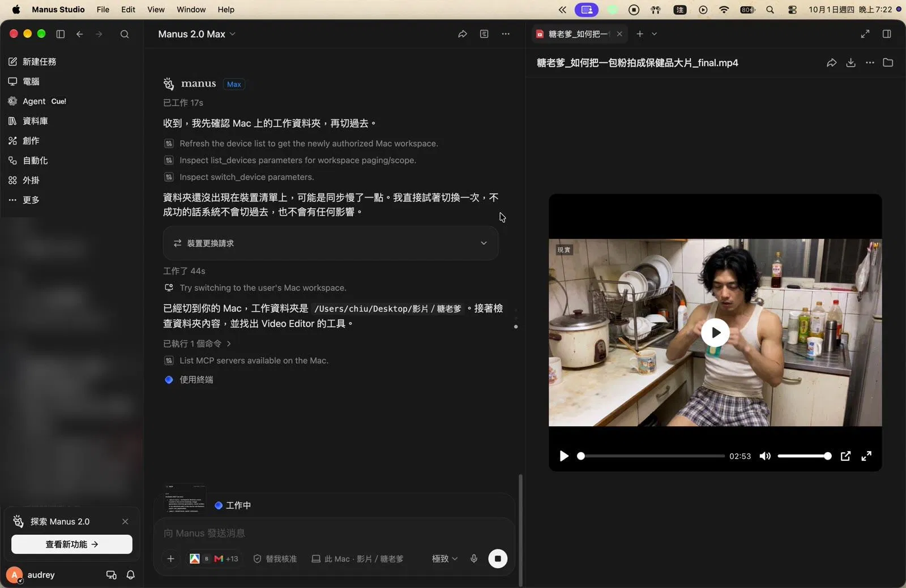Dismiss the 探索 Manus 2.0 banner

125,522
